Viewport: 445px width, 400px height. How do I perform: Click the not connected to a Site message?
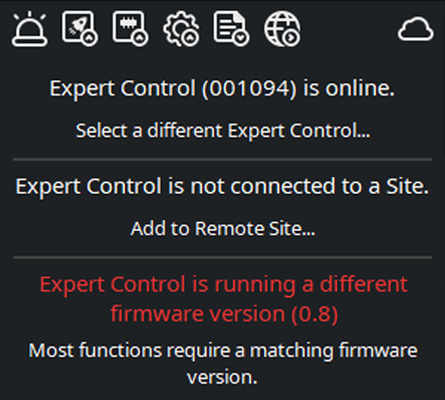click(222, 186)
